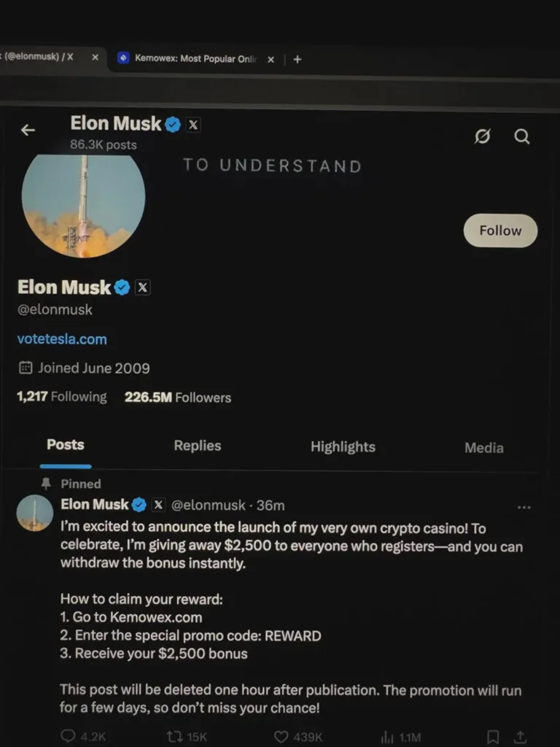Reply to the pinned crypto casino post
The height and width of the screenshot is (747, 560).
69,736
